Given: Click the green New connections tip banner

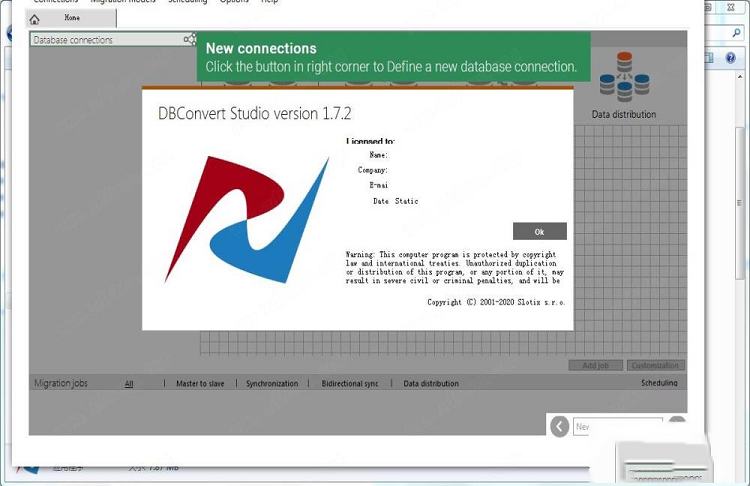Looking at the screenshot, I should 392,57.
